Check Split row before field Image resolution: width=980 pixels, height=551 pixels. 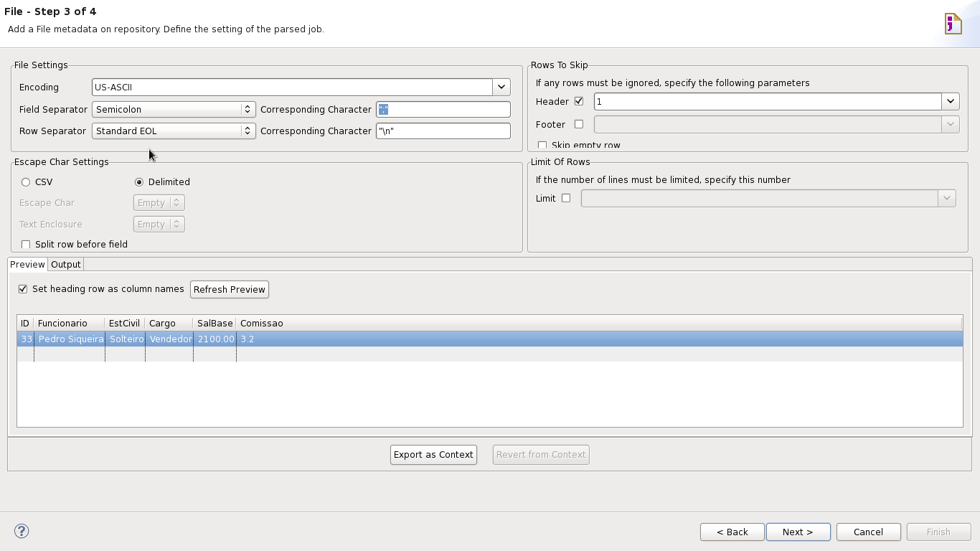point(26,245)
